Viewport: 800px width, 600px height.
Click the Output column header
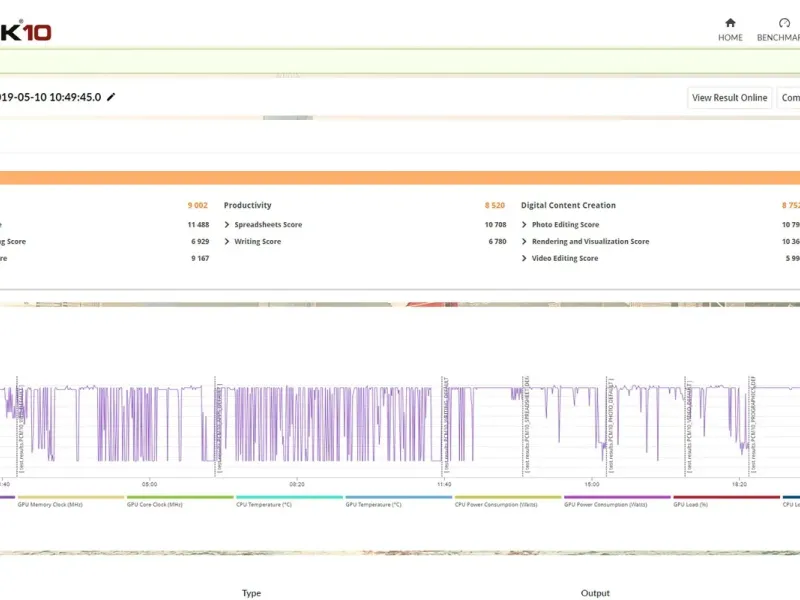tap(595, 593)
